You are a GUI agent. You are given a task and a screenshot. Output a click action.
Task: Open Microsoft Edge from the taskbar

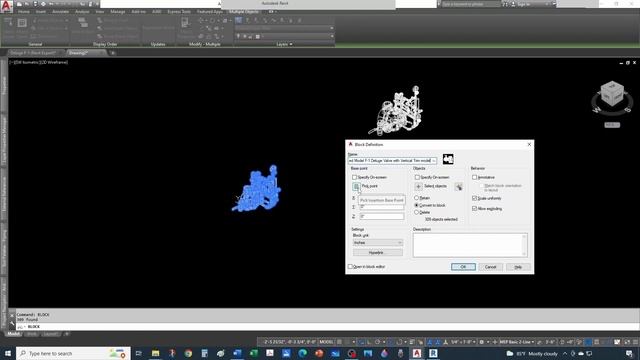302,353
